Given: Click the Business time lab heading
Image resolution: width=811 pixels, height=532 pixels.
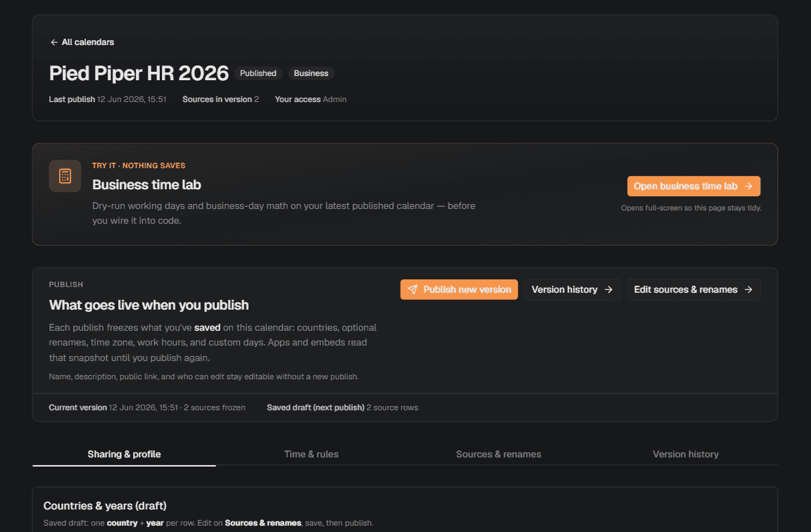Looking at the screenshot, I should 146,184.
